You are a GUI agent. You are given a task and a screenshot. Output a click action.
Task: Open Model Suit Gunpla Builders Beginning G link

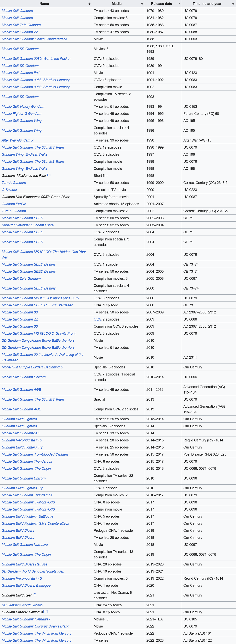(x=32, y=367)
